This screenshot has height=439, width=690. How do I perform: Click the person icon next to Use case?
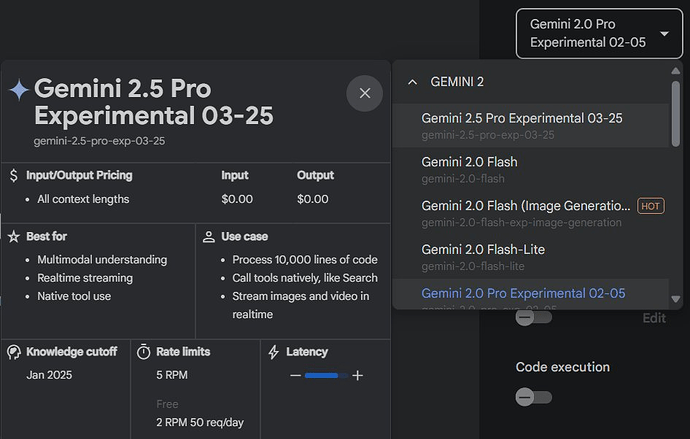pyautogui.click(x=208, y=237)
